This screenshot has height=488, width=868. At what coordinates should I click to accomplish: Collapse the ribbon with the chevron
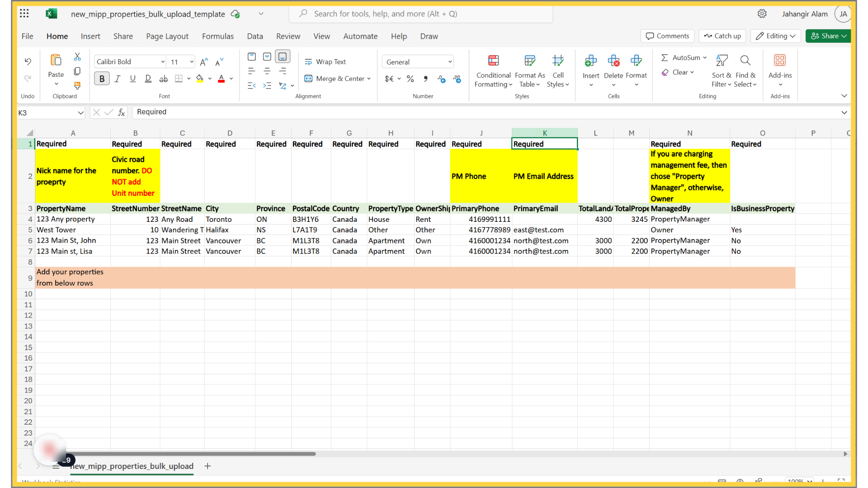point(844,96)
